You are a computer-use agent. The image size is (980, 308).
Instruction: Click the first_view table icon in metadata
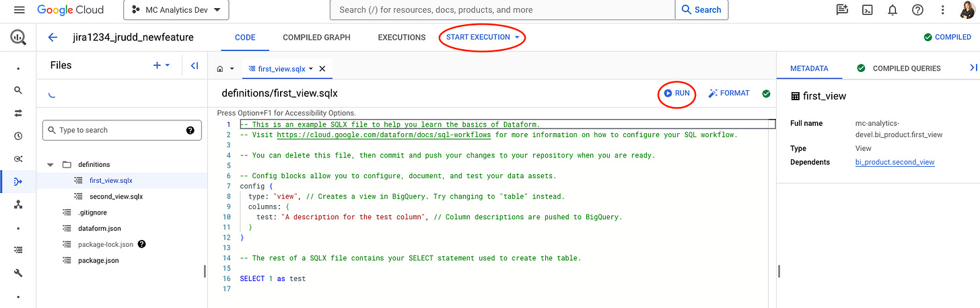tap(796, 96)
